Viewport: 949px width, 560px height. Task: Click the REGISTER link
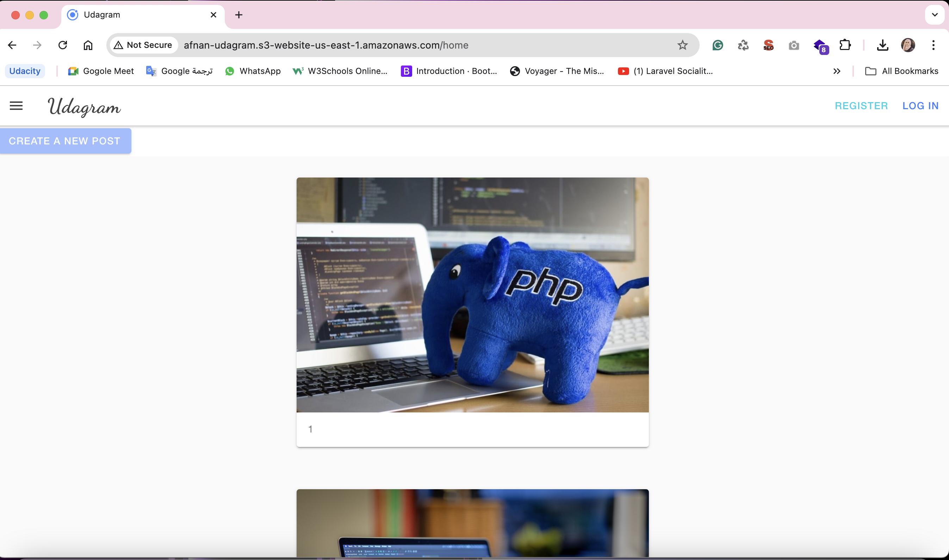[x=861, y=106]
